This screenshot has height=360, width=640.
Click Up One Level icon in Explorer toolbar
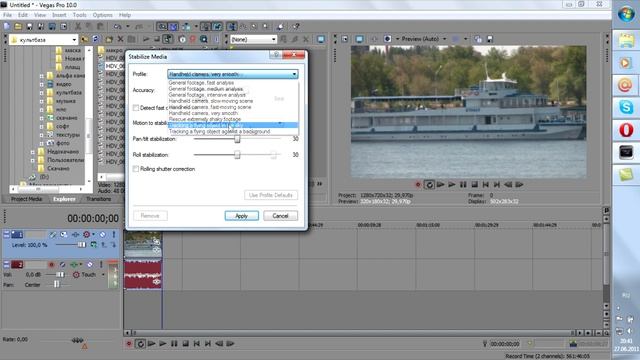[x=84, y=40]
